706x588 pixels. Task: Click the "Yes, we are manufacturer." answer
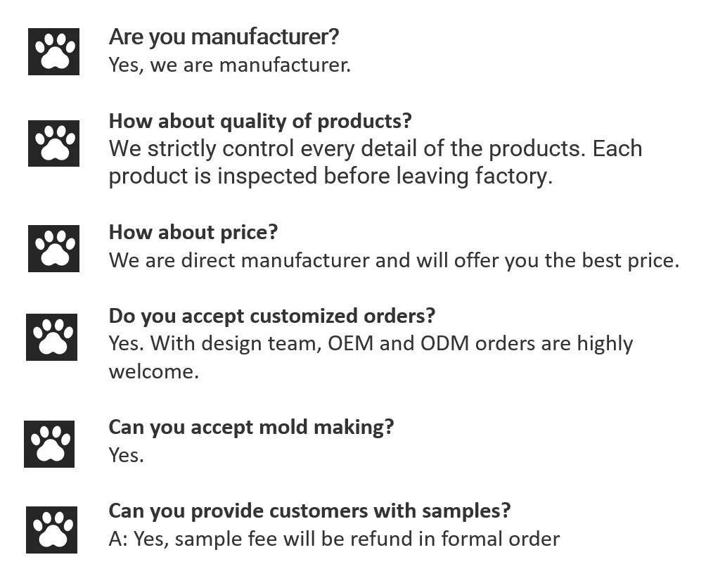(x=229, y=65)
